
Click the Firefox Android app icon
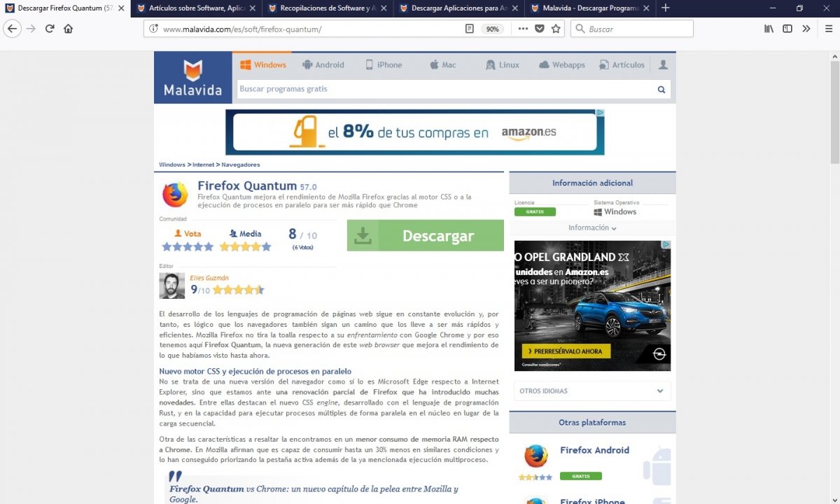click(x=535, y=456)
